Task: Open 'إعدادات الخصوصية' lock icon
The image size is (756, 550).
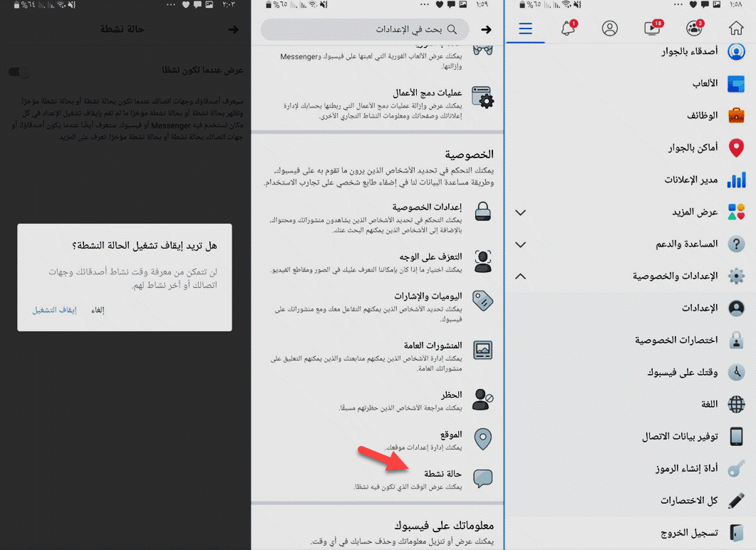Action: [x=483, y=212]
